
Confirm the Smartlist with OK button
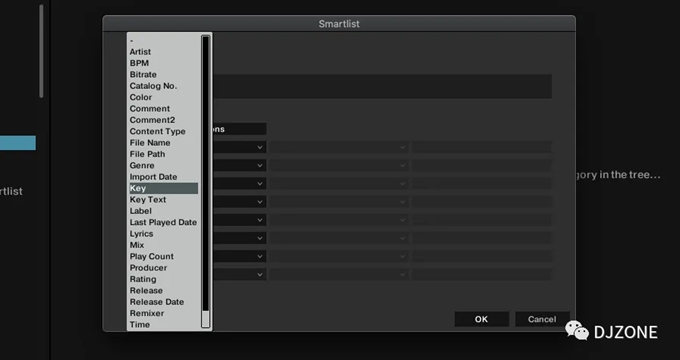481,319
